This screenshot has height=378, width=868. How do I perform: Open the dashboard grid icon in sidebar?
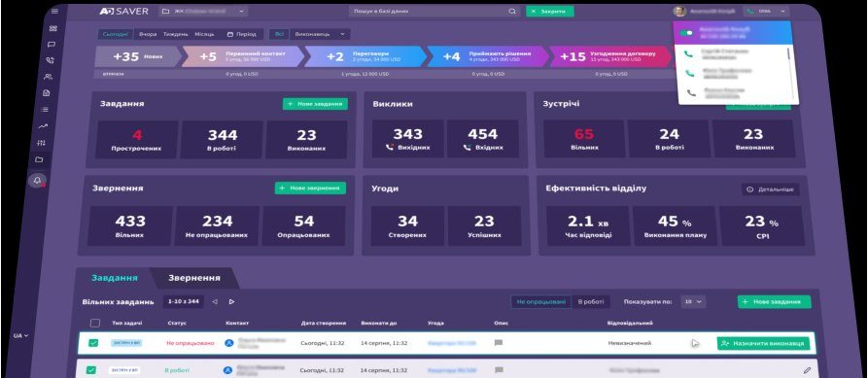52,28
